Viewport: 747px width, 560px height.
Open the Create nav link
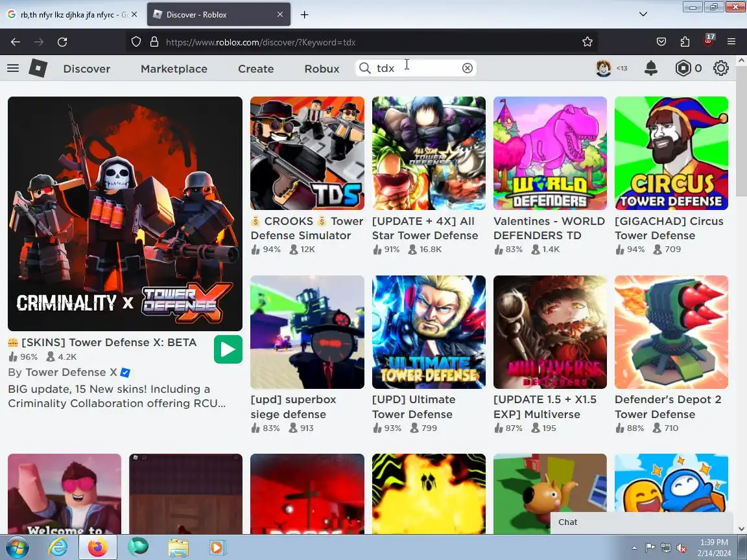click(x=256, y=69)
